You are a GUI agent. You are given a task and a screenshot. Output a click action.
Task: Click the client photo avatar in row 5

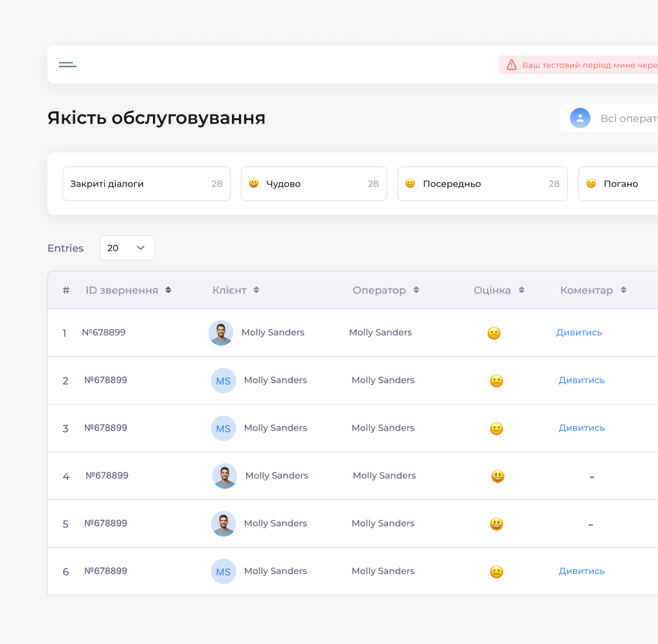pyautogui.click(x=223, y=524)
